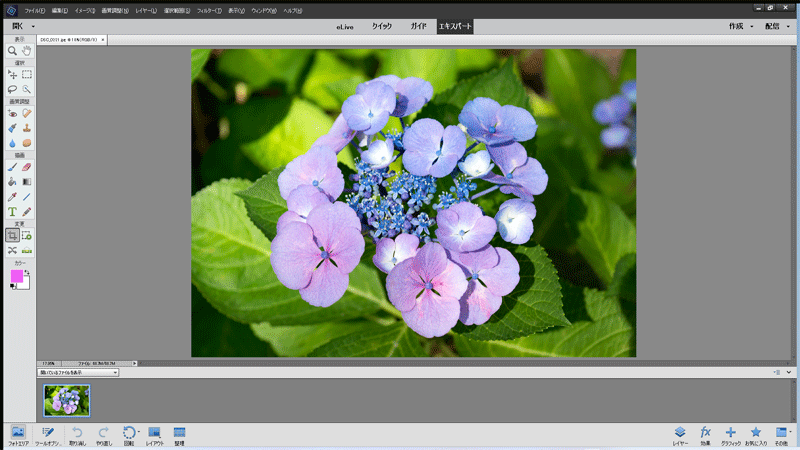Open the Layer (レイヤー) menu
Screen dimensions: 800x450
coord(146,11)
